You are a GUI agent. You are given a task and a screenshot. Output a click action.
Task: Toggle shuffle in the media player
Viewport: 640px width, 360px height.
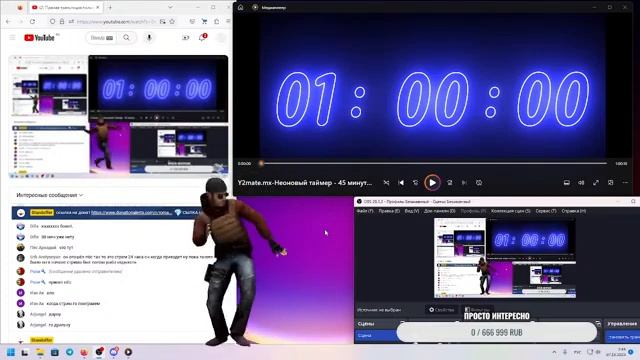point(386,183)
